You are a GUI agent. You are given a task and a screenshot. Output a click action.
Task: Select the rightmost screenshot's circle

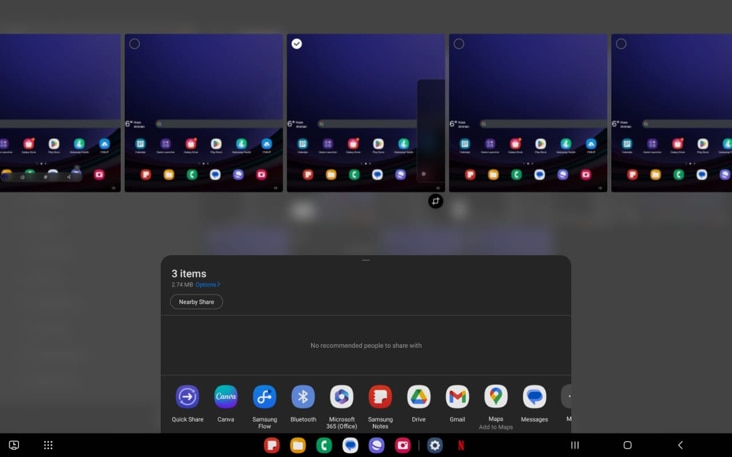[621, 44]
